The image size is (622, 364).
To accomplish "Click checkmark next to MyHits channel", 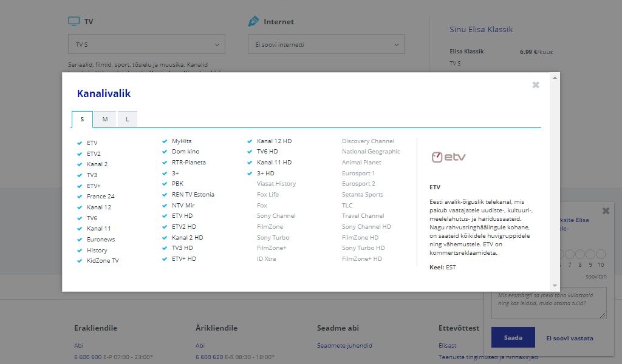I will tap(165, 141).
